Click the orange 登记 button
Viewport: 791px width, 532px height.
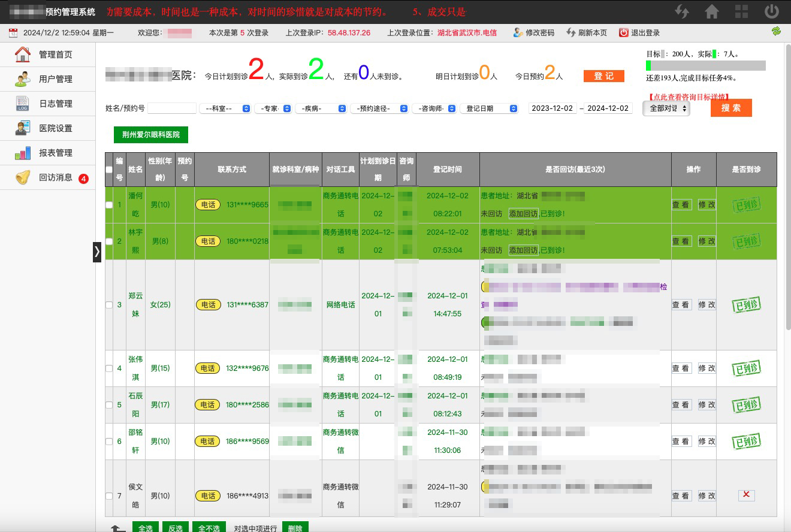(604, 76)
